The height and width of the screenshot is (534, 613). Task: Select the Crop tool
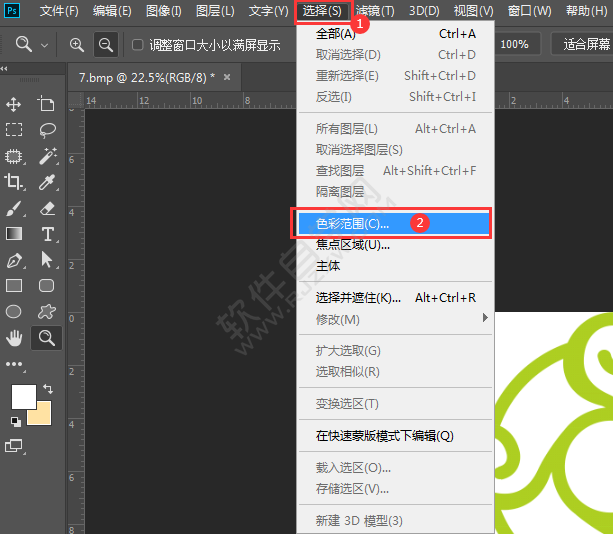[14, 182]
